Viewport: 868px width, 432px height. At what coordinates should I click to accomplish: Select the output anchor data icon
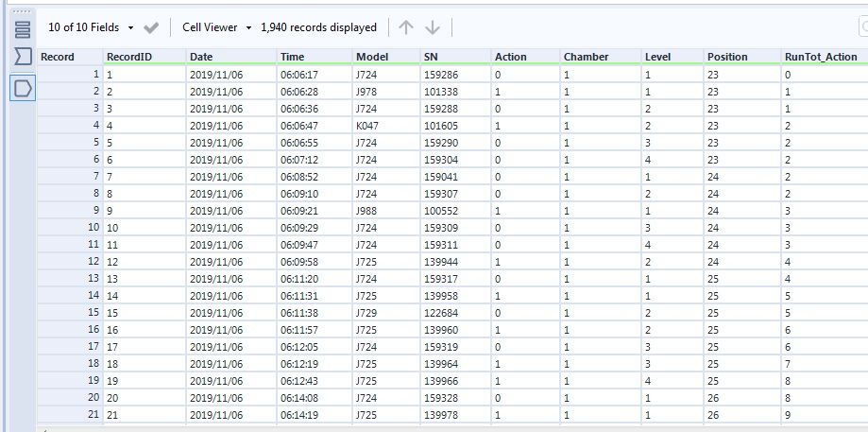click(x=22, y=88)
